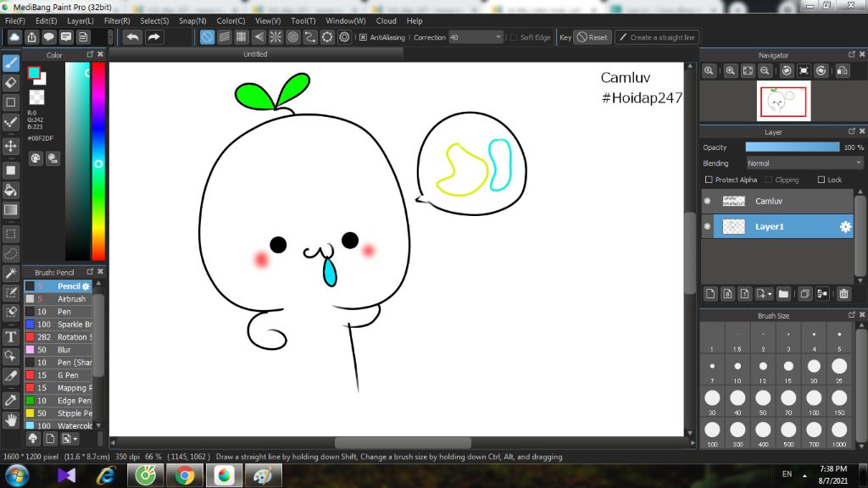The height and width of the screenshot is (488, 868).
Task: Enable the circle snap guide
Action: tap(292, 37)
